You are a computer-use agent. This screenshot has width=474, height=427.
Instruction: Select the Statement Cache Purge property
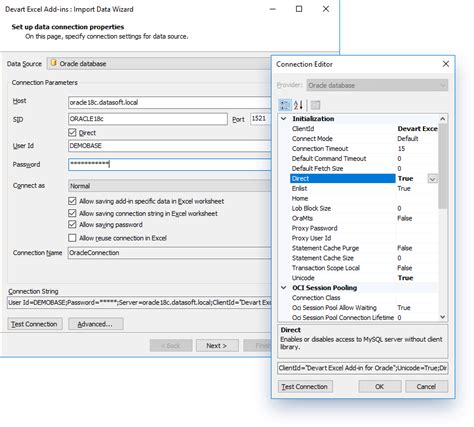(x=364, y=248)
